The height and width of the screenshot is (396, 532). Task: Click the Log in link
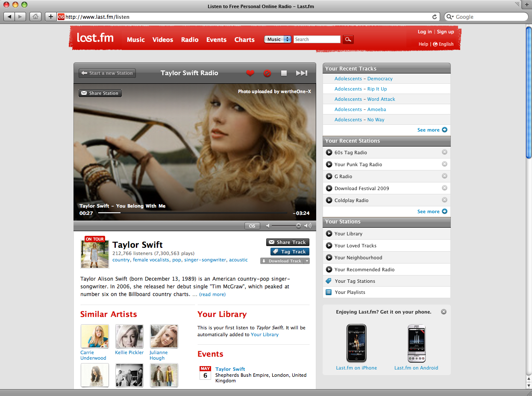[x=424, y=32]
